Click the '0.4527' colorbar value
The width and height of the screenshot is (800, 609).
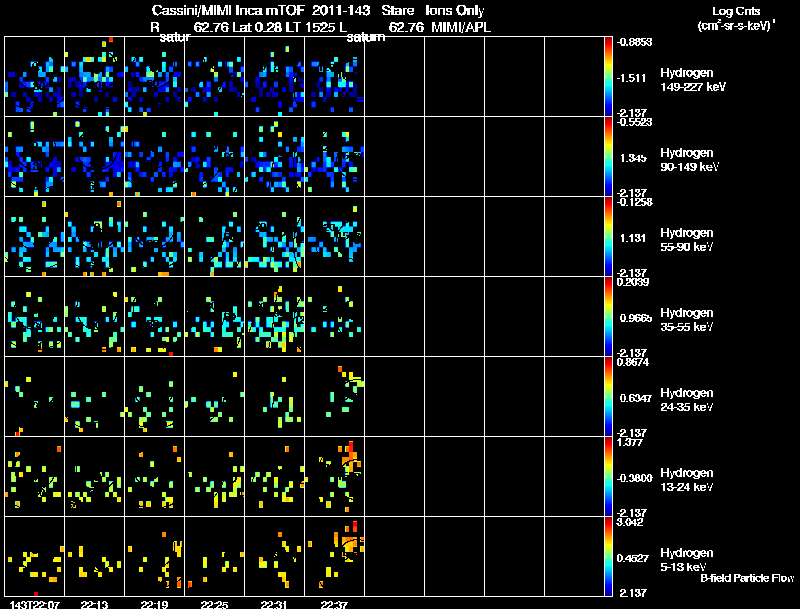coord(633,559)
